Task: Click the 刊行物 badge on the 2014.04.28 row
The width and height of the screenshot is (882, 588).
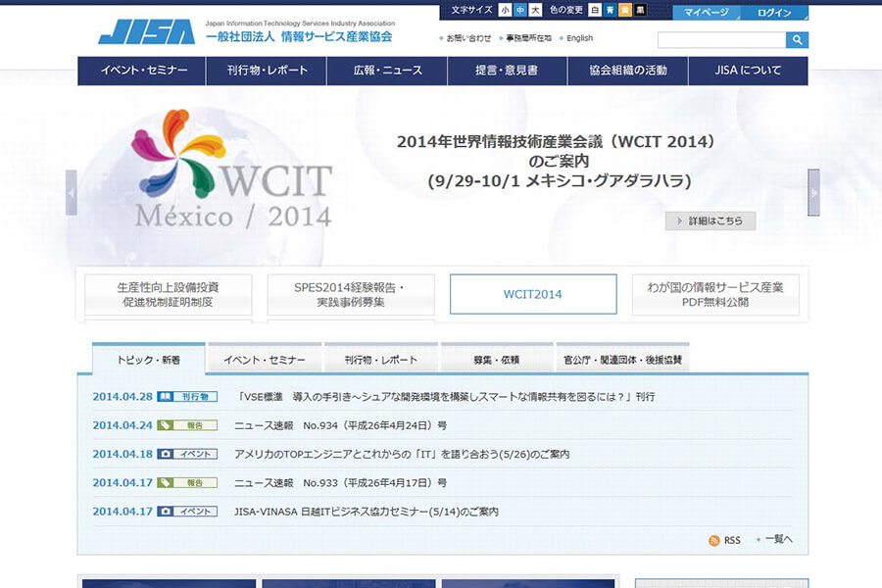Action: (x=187, y=397)
